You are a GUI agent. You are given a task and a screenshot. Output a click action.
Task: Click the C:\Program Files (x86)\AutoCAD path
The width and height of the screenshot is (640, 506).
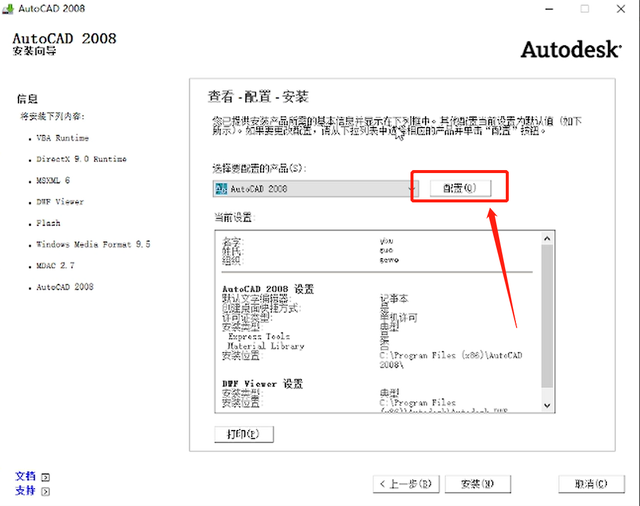click(x=451, y=360)
